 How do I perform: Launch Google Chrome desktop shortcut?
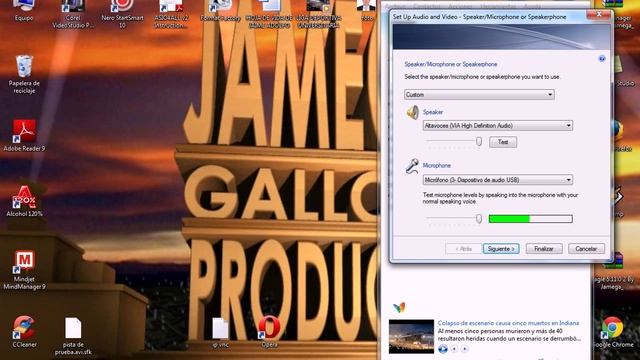[613, 331]
